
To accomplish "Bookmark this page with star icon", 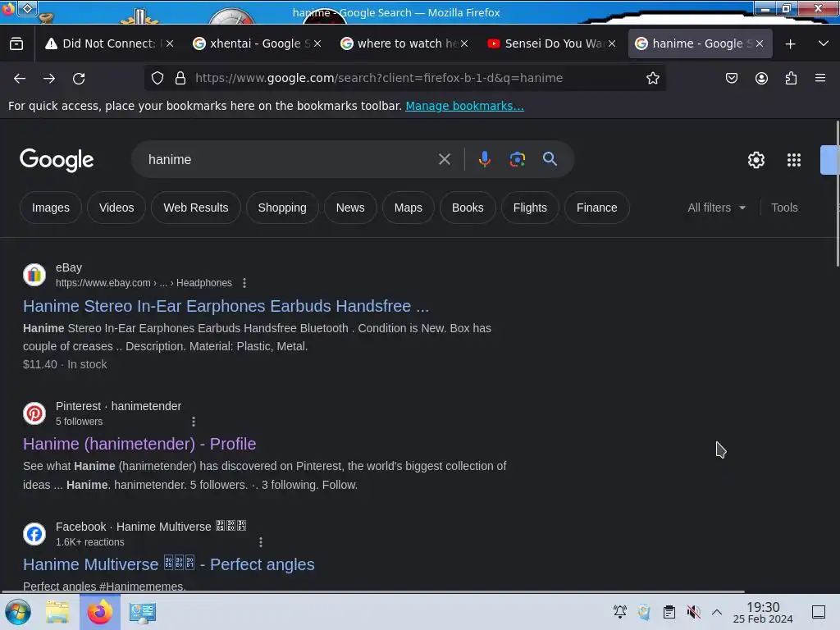I will pyautogui.click(x=652, y=78).
